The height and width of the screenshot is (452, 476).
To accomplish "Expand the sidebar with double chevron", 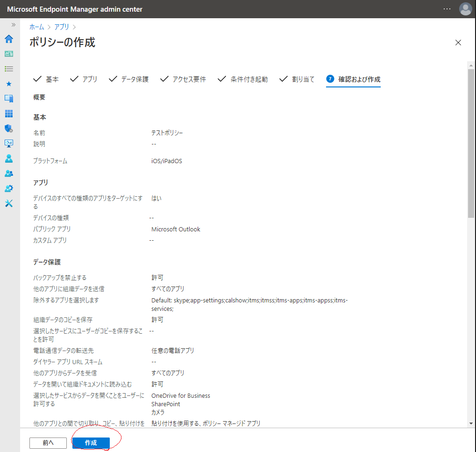I will tap(14, 25).
